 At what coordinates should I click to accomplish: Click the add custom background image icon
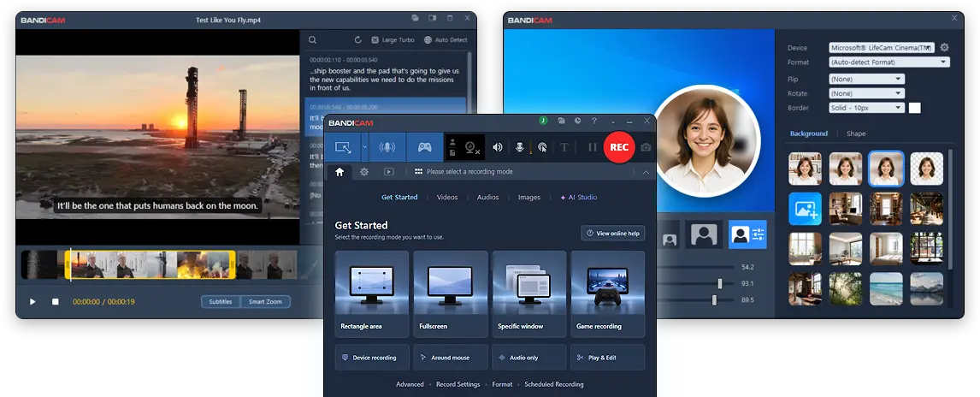(x=805, y=209)
